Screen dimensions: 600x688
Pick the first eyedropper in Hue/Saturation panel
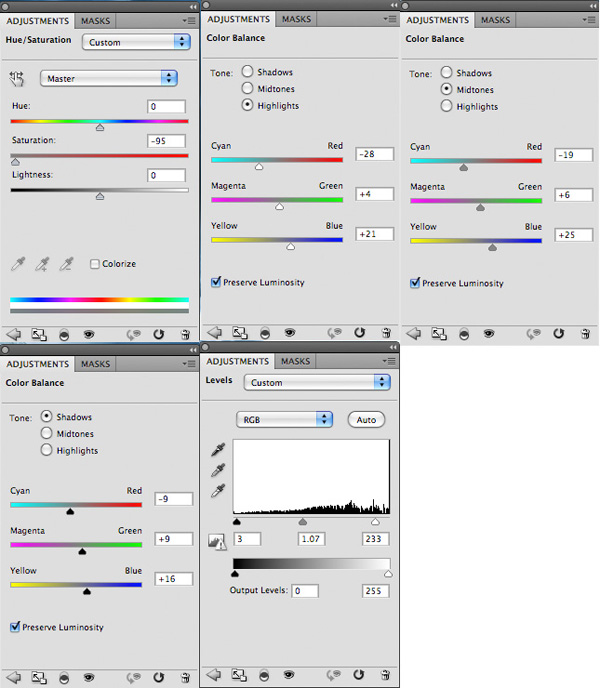[18, 264]
